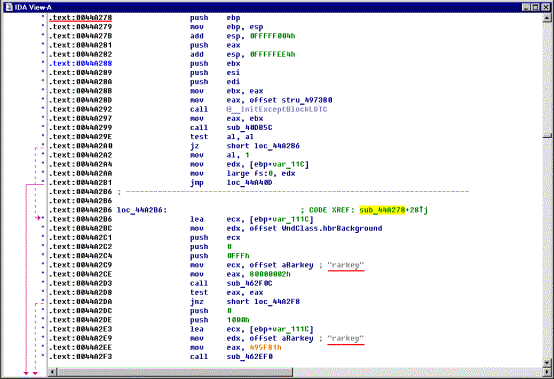554x379 pixels.
Task: Select address .text:0044A2DA of the jnz instruction
Action: coord(81,302)
